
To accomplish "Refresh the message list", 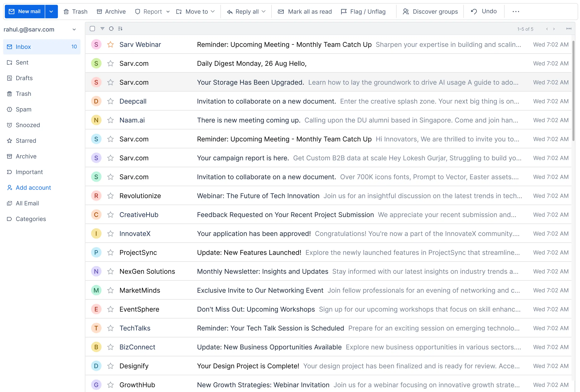I will (x=111, y=29).
